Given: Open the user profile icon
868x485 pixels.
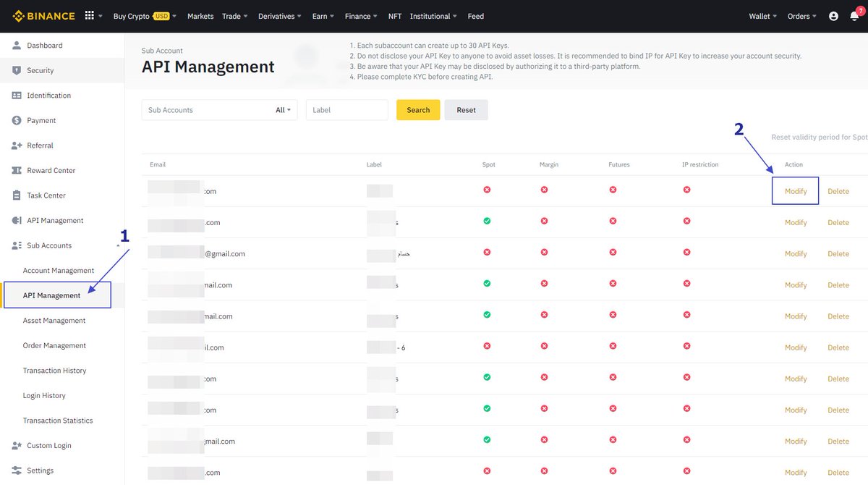Looking at the screenshot, I should click(x=833, y=16).
